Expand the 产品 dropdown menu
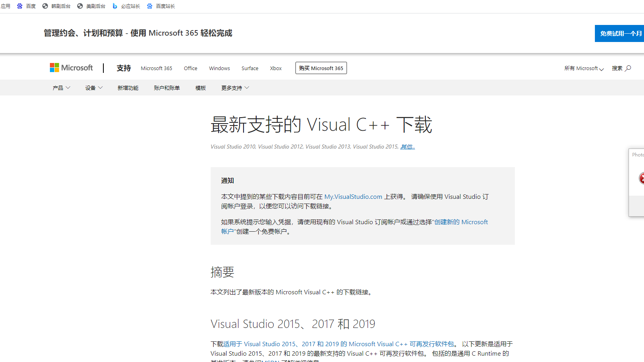 [61, 88]
